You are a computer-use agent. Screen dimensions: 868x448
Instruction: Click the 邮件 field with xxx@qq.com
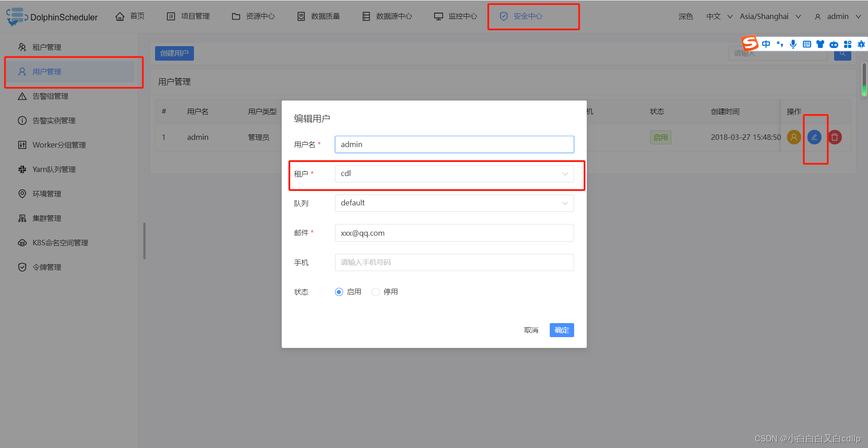coord(454,233)
